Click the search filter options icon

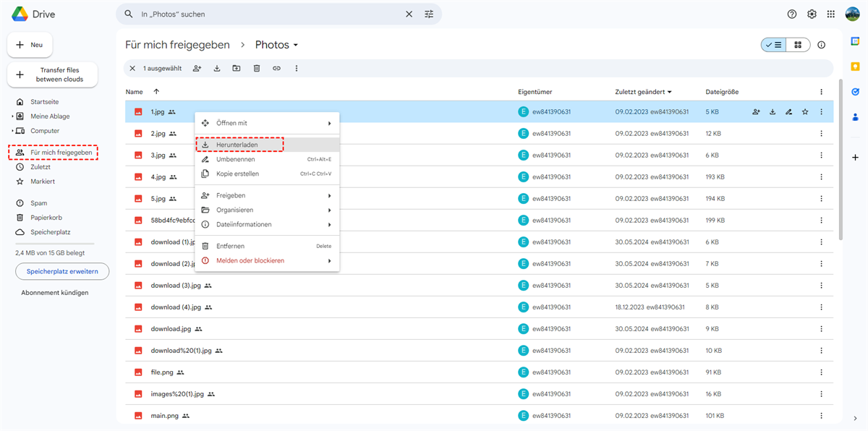[x=429, y=14]
